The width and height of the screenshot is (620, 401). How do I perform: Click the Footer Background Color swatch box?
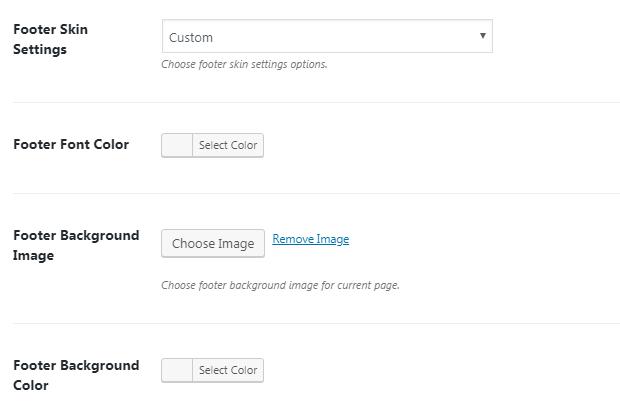[x=177, y=370]
